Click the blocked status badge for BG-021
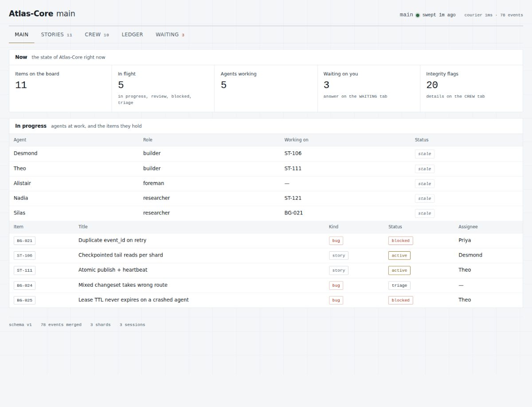 401,241
